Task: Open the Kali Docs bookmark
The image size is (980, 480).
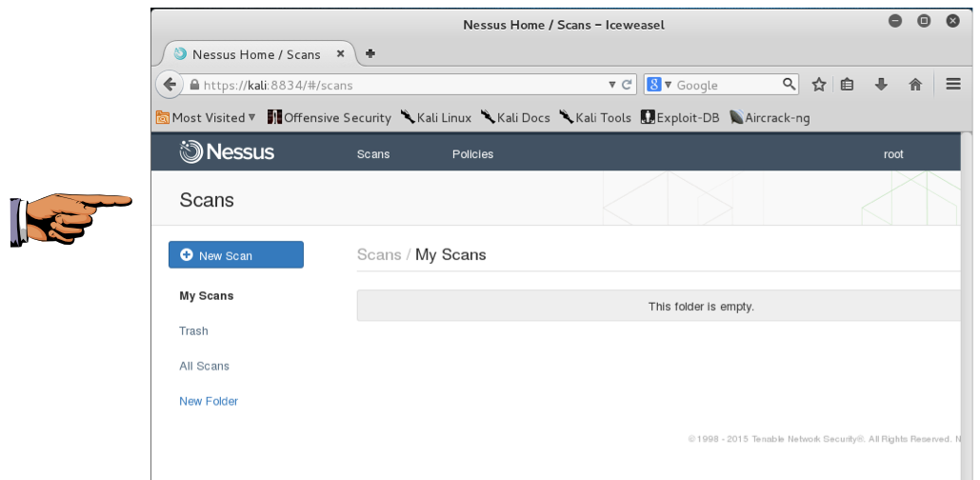Action: [x=515, y=117]
